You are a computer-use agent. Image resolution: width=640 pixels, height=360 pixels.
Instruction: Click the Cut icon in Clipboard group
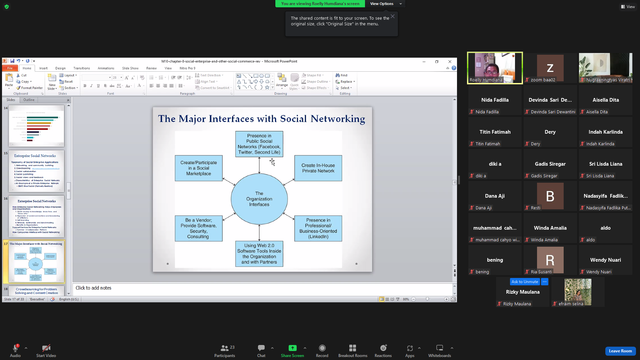coord(21,76)
